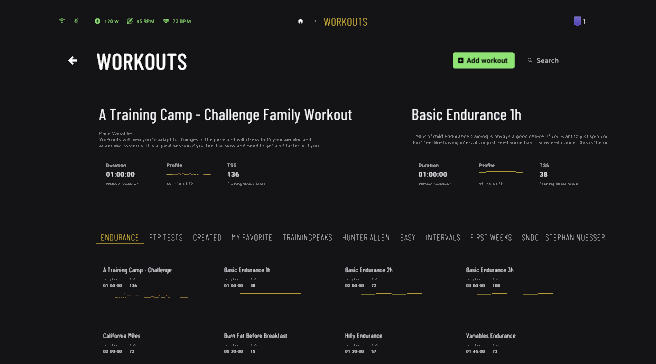
Task: Select the Endurance category tab
Action: pyautogui.click(x=120, y=238)
